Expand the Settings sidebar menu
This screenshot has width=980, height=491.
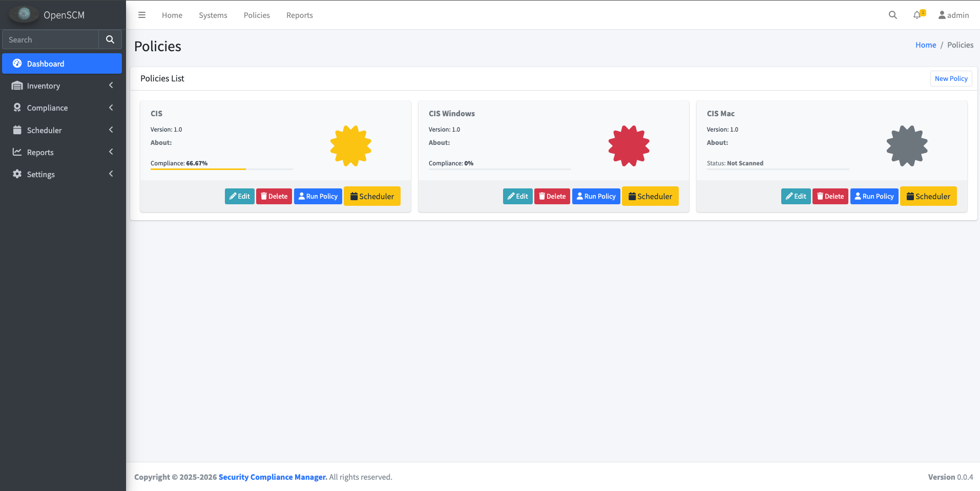tap(61, 175)
